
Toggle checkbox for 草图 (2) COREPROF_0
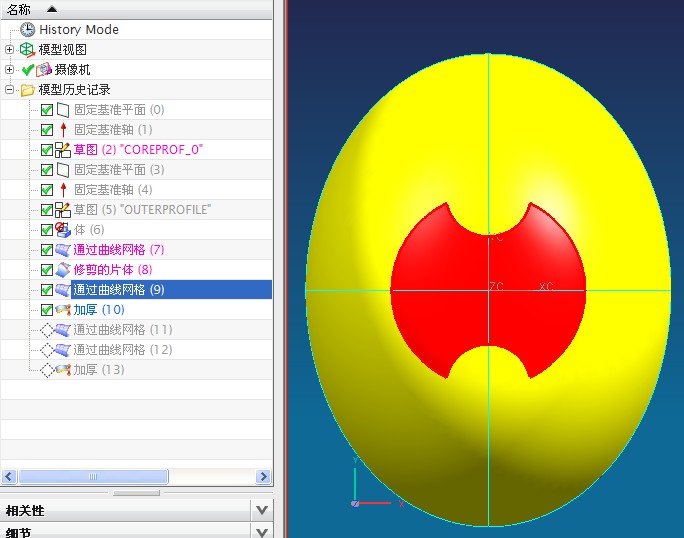pos(47,150)
